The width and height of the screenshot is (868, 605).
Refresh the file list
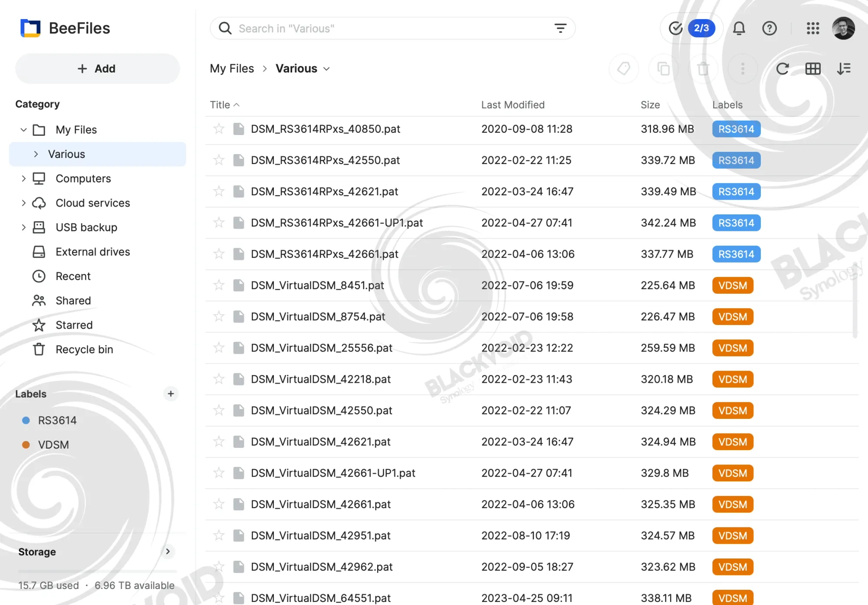click(x=782, y=69)
